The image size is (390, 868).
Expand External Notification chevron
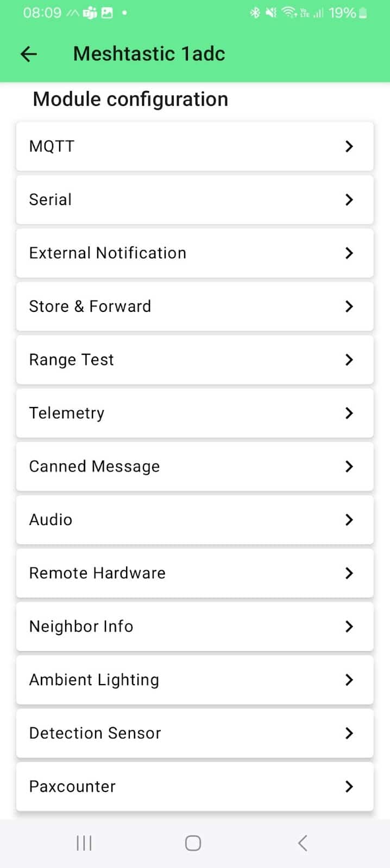[x=349, y=253]
